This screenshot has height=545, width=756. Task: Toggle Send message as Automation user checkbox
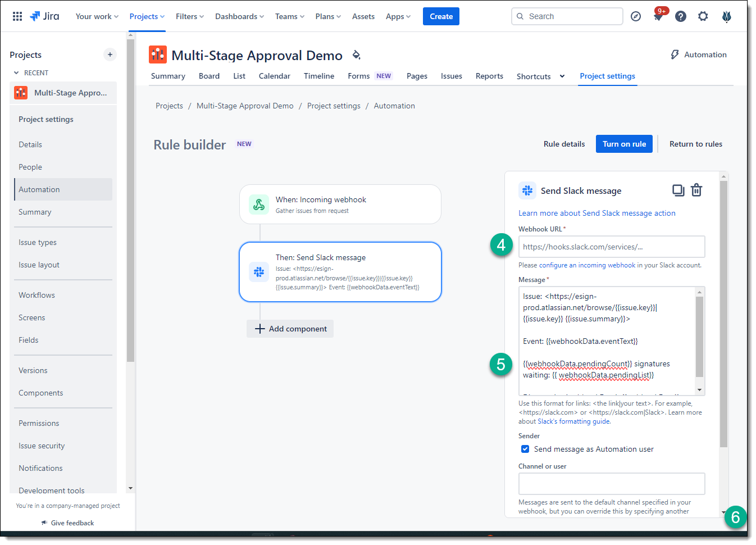525,449
